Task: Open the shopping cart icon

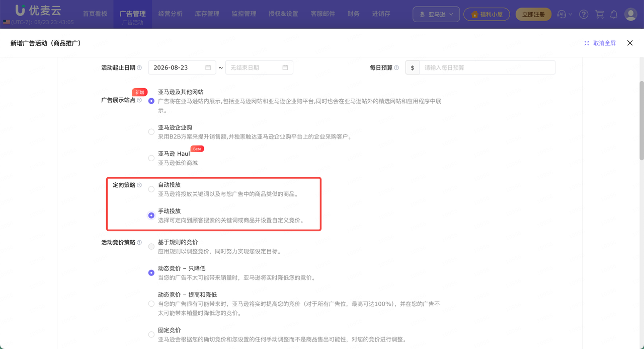Action: point(599,14)
